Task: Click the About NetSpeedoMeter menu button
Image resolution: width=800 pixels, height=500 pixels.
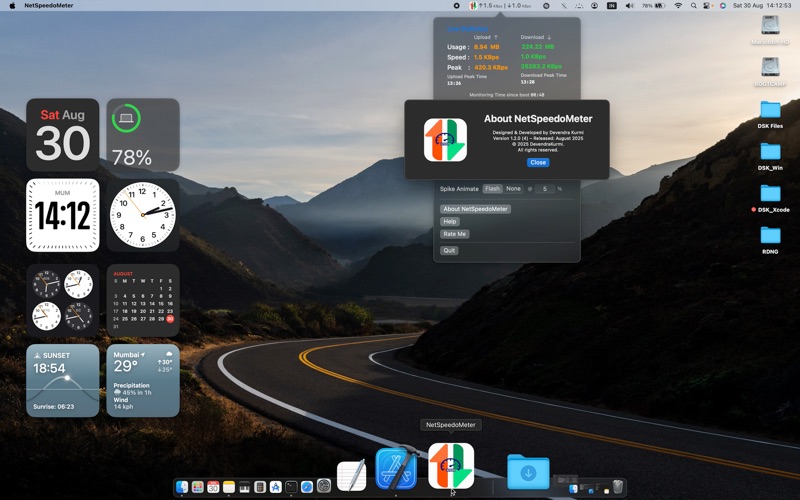Action: (475, 209)
